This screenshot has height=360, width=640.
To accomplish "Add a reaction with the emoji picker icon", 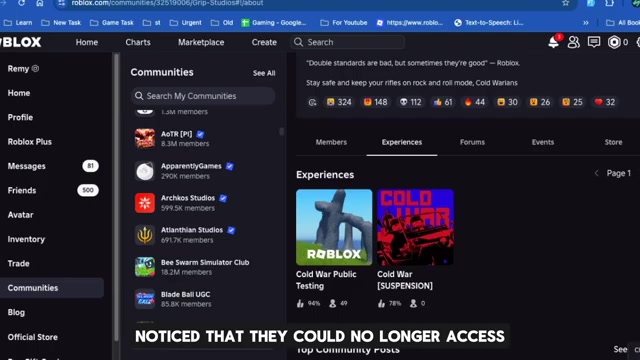I will tap(312, 102).
